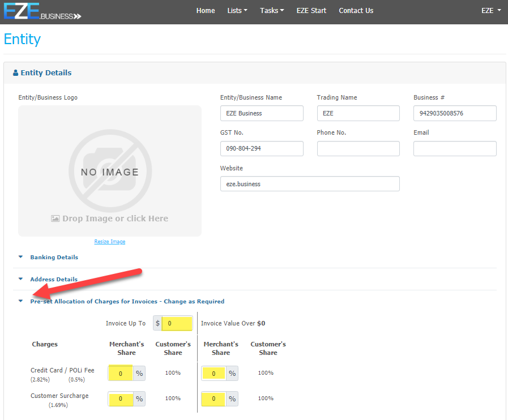Click the EZE Business logo
The image size is (508, 420).
(x=42, y=11)
